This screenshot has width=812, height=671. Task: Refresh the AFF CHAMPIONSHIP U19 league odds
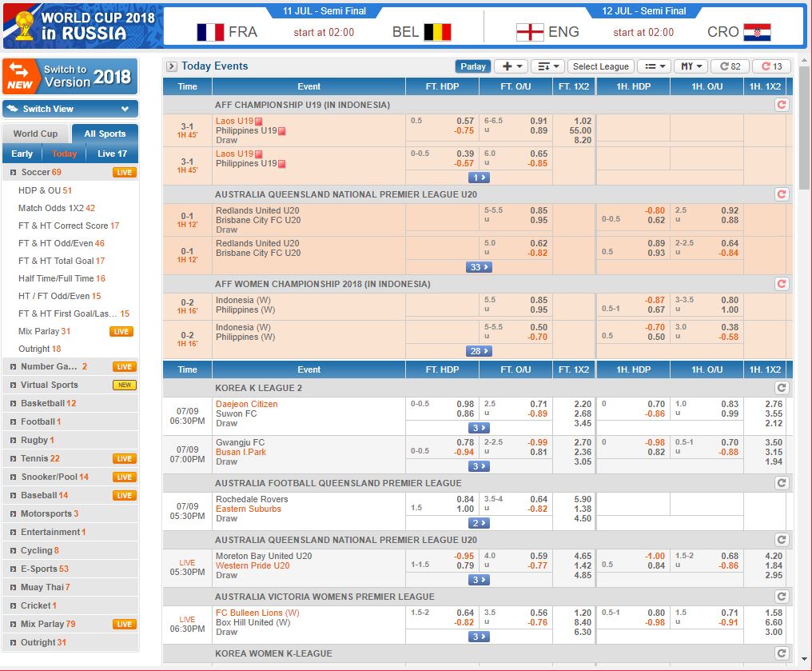[x=783, y=104]
